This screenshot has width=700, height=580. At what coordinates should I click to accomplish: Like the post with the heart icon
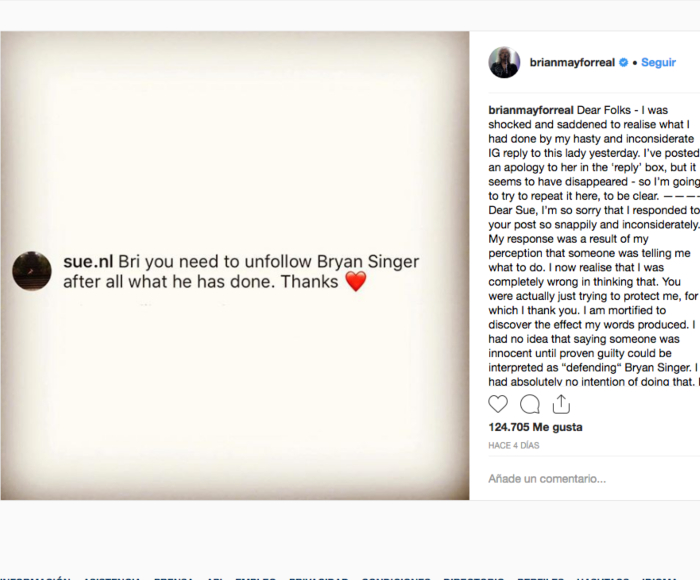(498, 404)
